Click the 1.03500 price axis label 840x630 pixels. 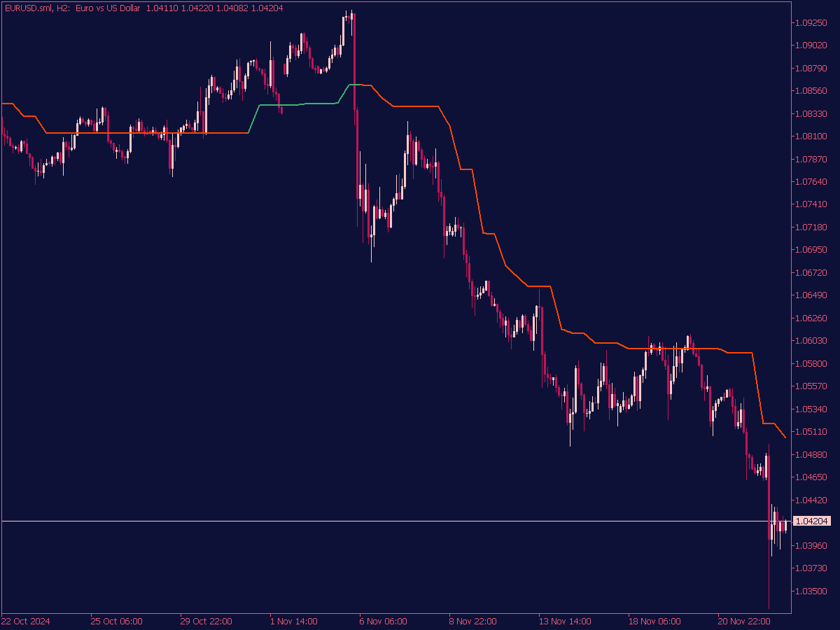(812, 591)
